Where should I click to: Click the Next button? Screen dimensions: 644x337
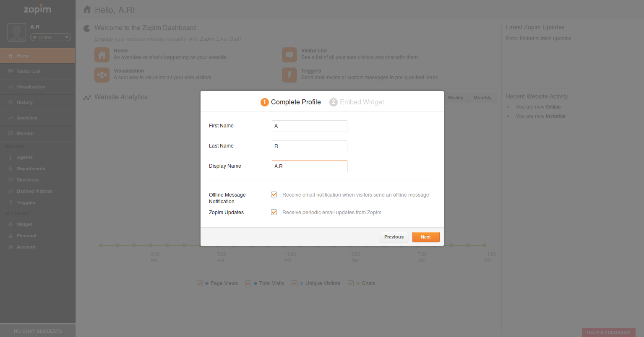(x=426, y=237)
